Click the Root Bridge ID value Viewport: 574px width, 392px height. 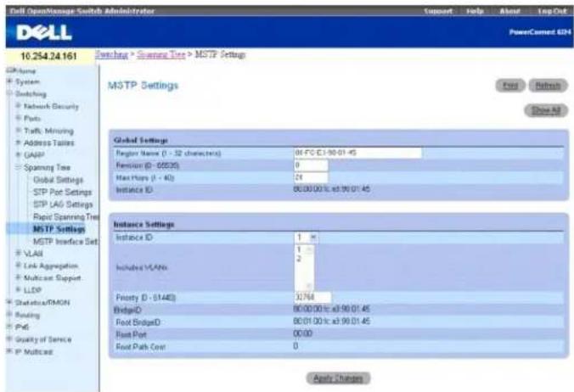coord(331,322)
